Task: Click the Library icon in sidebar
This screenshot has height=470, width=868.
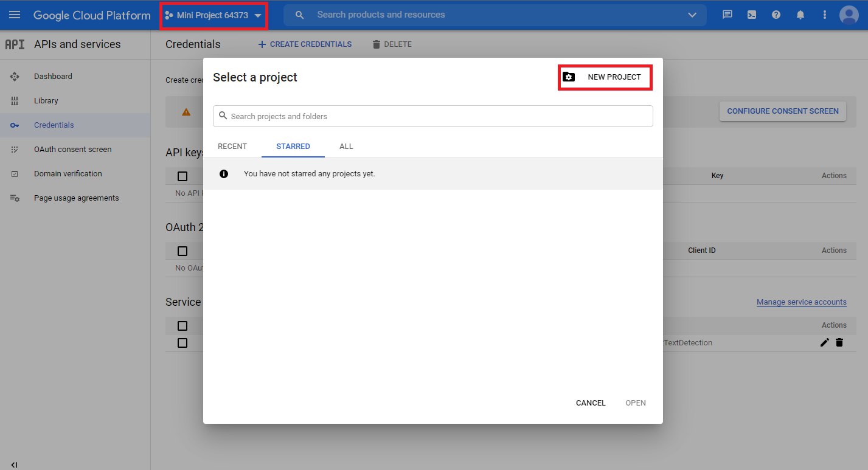Action: [x=15, y=101]
